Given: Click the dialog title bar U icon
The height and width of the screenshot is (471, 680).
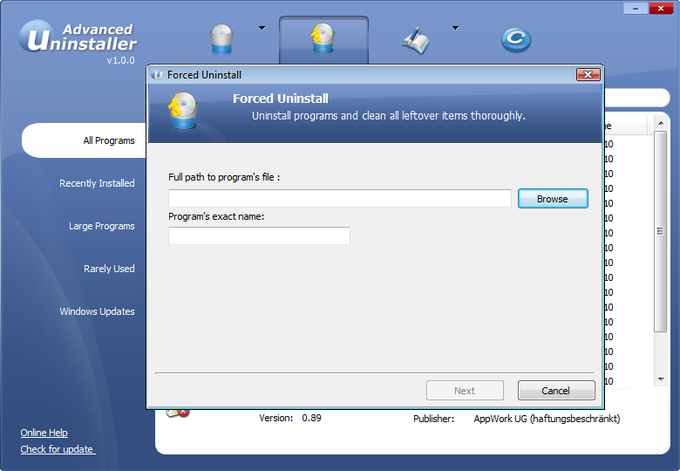Looking at the screenshot, I should (157, 75).
